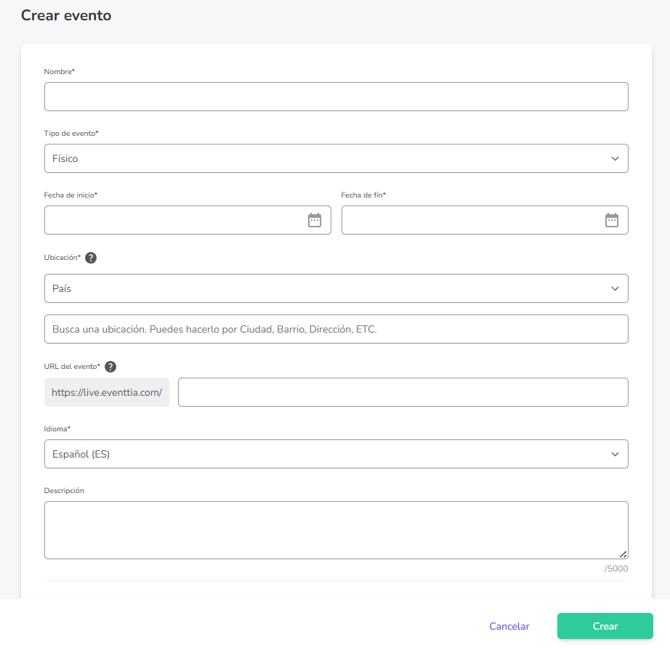Focus the Nombre text field

click(336, 97)
